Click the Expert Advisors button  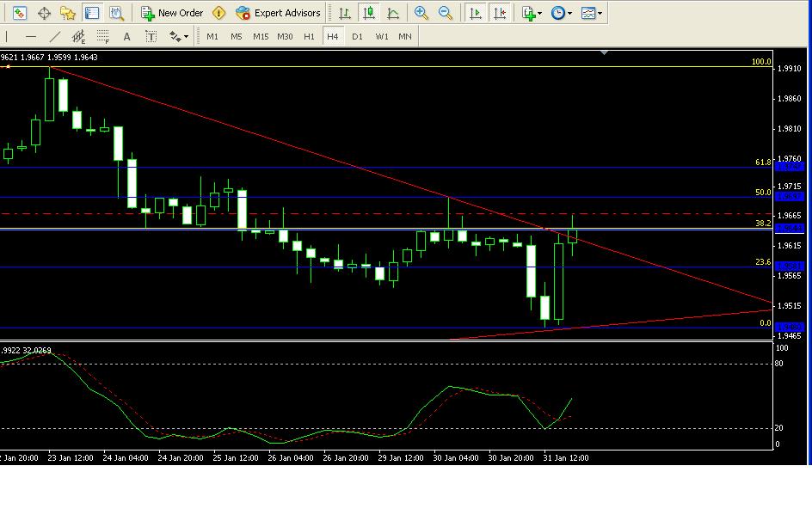278,13
